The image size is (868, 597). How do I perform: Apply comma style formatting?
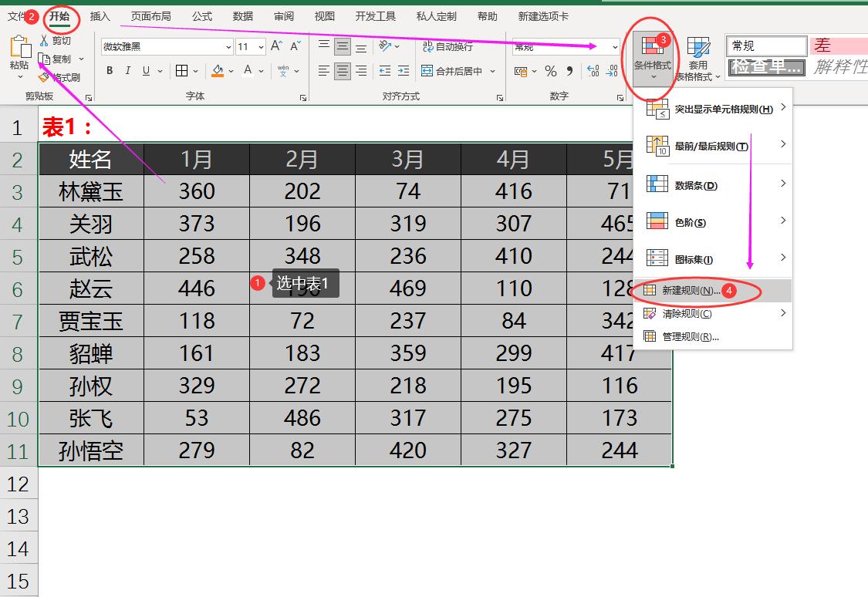click(x=569, y=71)
